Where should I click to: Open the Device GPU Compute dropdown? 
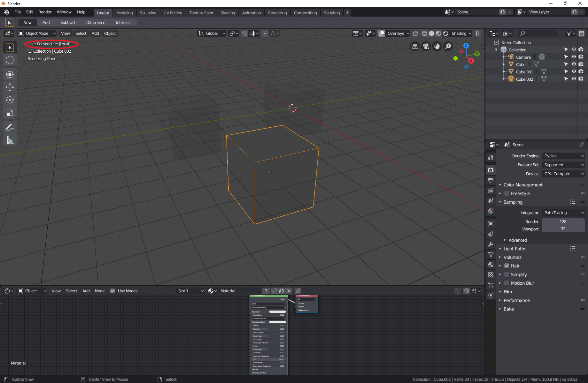(563, 174)
